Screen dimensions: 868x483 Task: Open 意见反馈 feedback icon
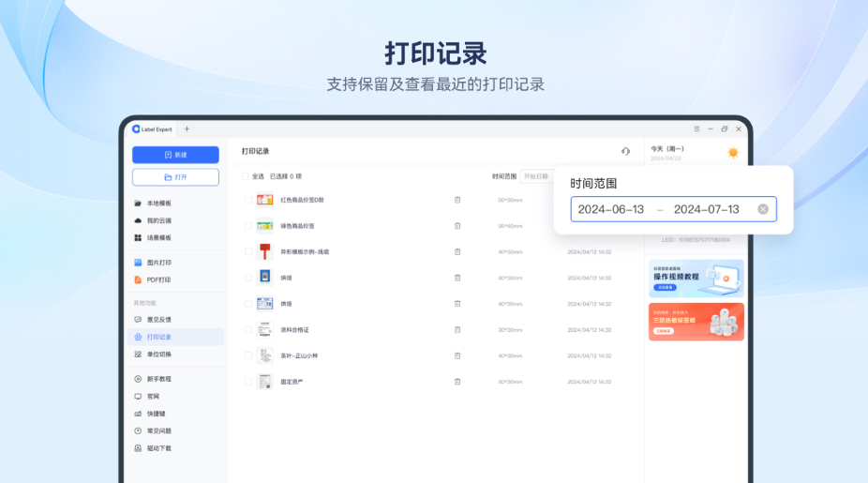138,320
